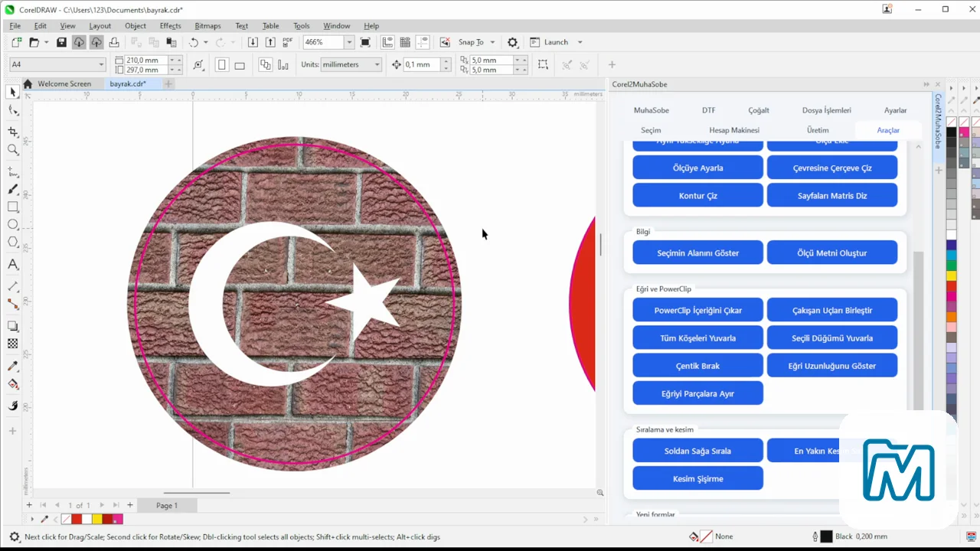Open Options gear icon in toolbar

pos(513,42)
